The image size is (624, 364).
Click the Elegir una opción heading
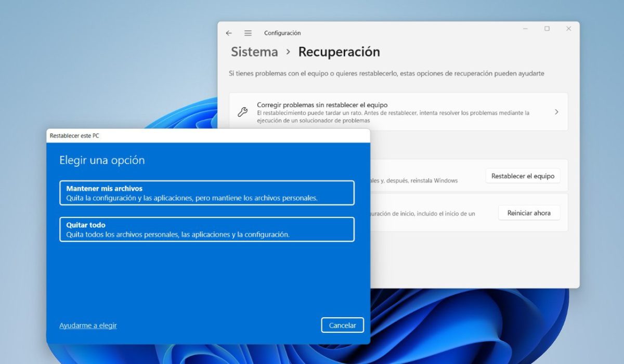coord(102,160)
